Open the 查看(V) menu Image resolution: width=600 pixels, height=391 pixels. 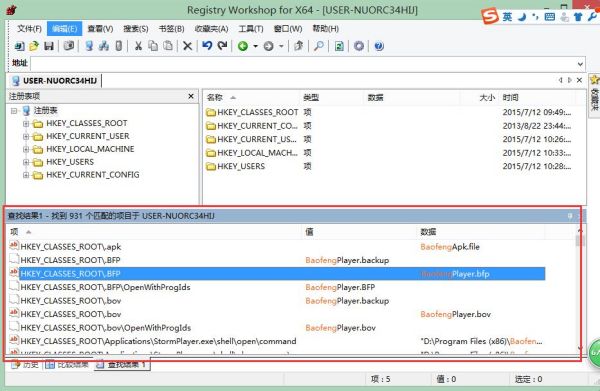[100, 29]
